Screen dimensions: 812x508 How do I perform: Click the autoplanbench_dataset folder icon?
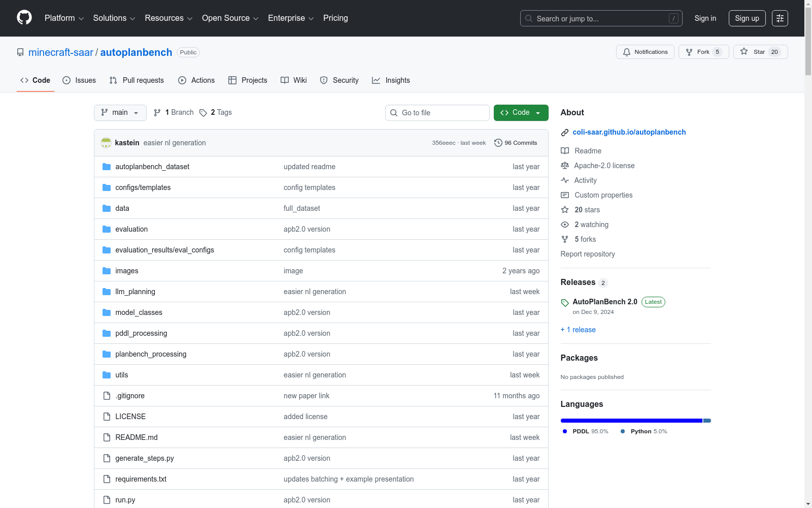coord(107,167)
